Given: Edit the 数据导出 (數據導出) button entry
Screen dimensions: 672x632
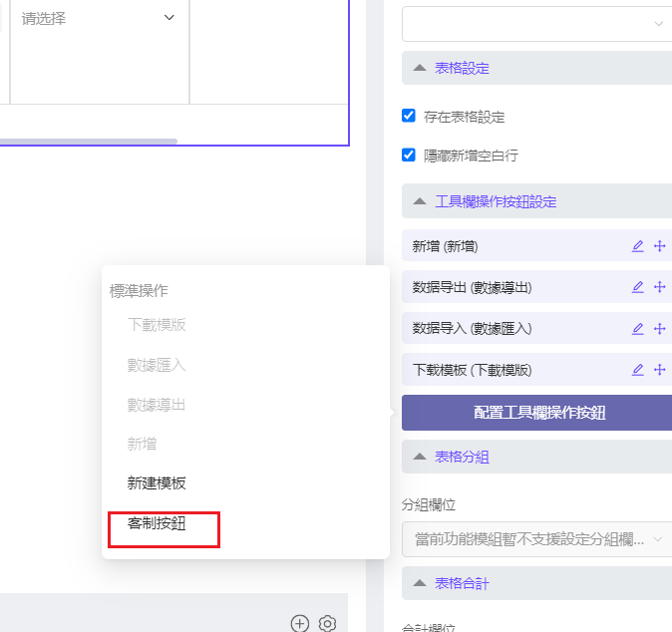Looking at the screenshot, I should tap(638, 287).
